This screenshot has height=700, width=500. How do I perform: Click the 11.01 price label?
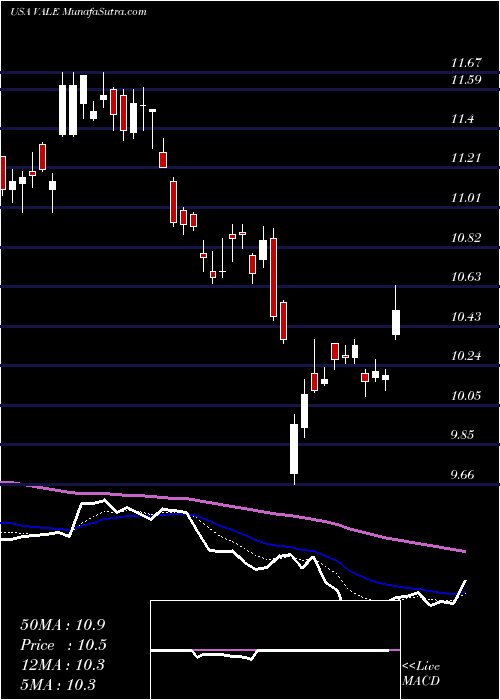tap(466, 198)
